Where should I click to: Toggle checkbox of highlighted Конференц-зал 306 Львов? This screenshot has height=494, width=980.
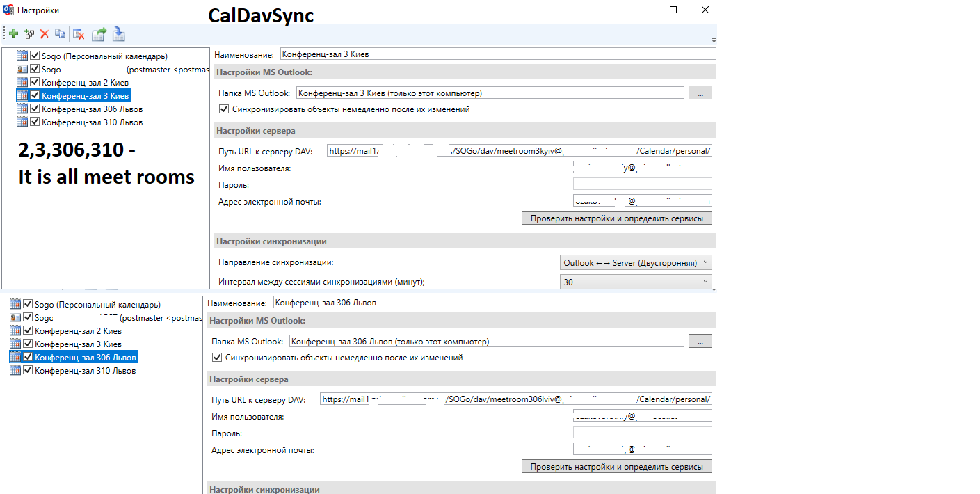tap(28, 357)
